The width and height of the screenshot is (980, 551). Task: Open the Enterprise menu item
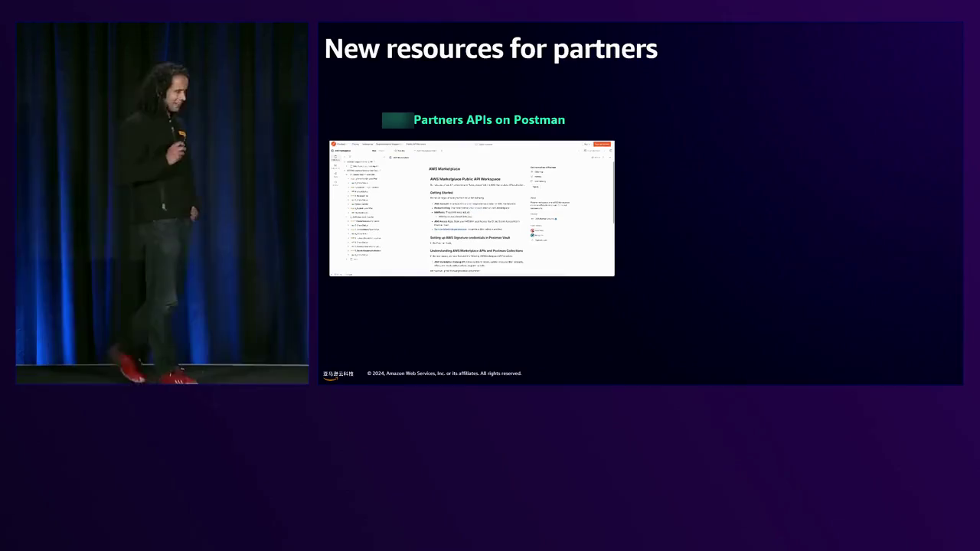[367, 144]
